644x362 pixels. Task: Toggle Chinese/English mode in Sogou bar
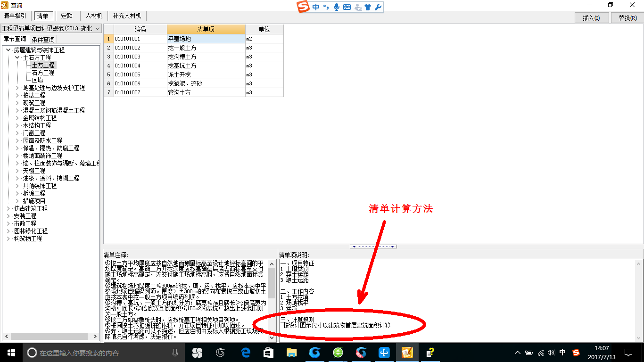pos(315,7)
